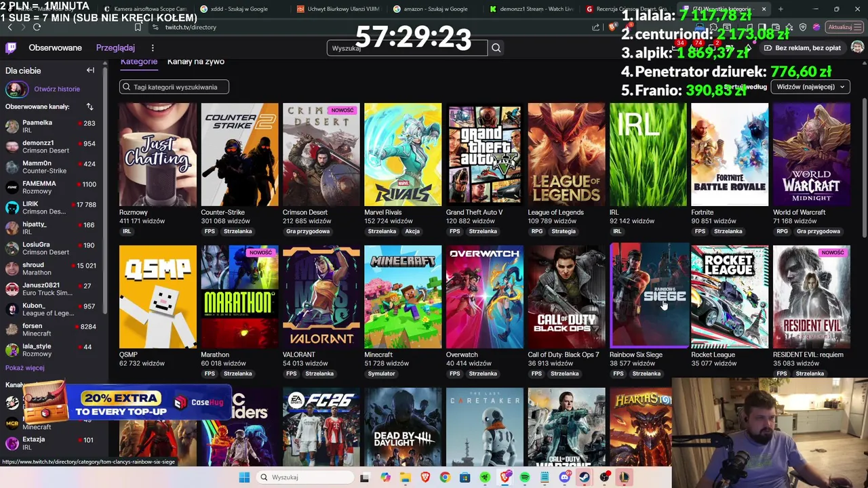The width and height of the screenshot is (868, 488).
Task: Open the CaseHug 20% extra banner
Action: click(x=127, y=403)
